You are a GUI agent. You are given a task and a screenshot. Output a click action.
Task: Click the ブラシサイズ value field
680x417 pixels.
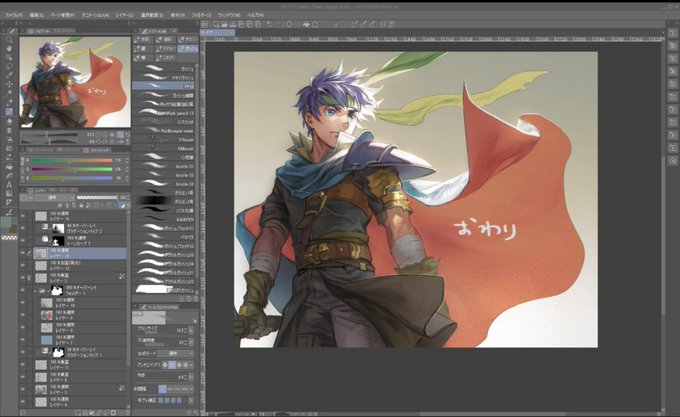pos(180,330)
